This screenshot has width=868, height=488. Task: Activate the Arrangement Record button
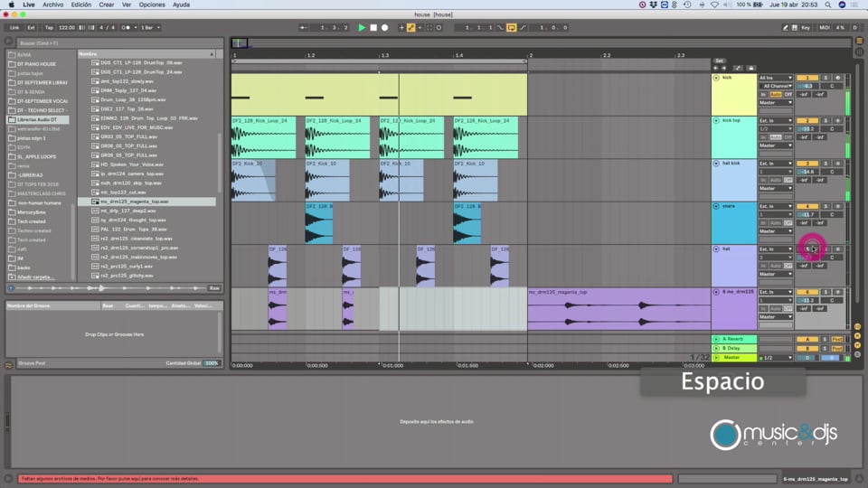coord(385,27)
